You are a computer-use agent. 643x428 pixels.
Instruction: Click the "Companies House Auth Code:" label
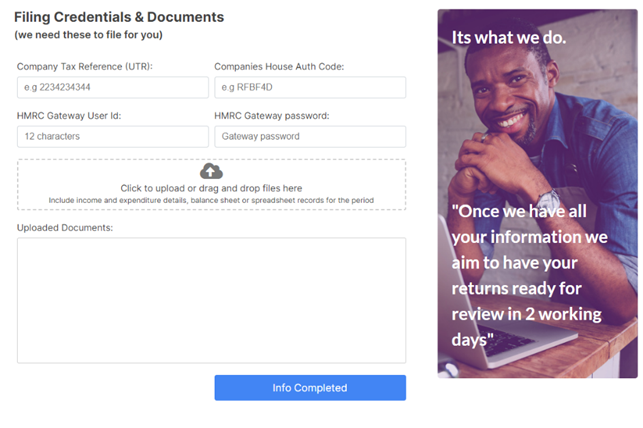[x=279, y=66]
